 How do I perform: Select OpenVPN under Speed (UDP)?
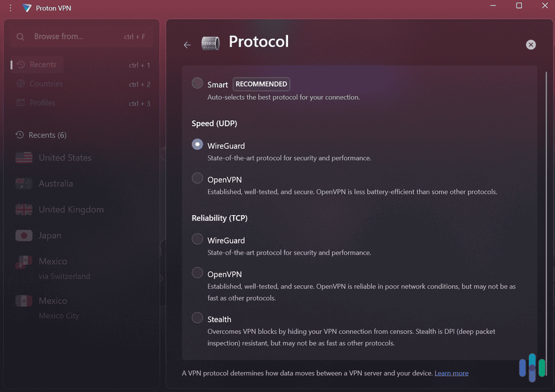pyautogui.click(x=197, y=178)
